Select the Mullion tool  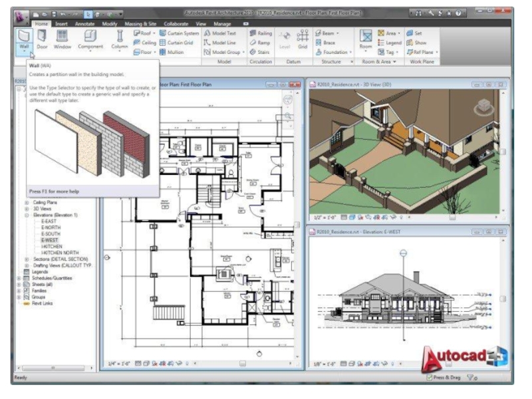coord(172,53)
